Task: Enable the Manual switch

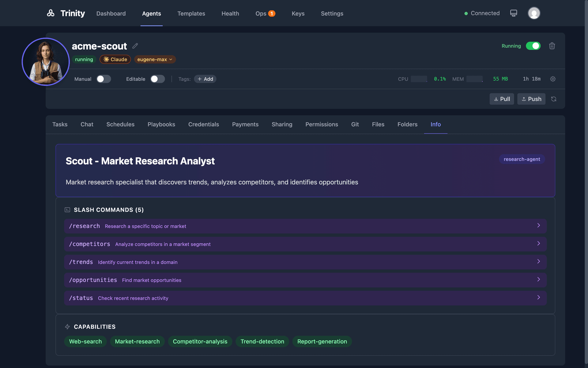Action: click(104, 79)
